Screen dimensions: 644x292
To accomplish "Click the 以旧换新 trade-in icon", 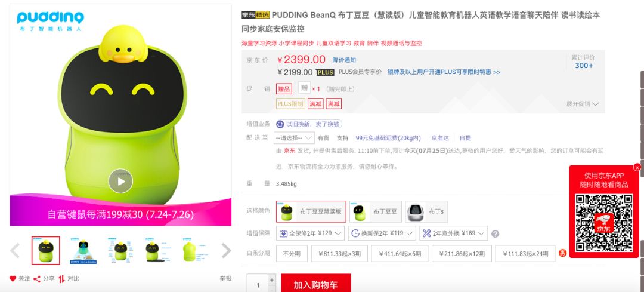I will click(x=280, y=124).
